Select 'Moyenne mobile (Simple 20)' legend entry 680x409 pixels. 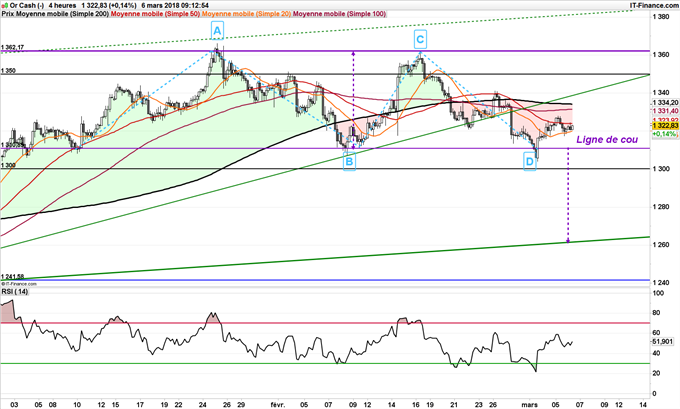coord(247,14)
